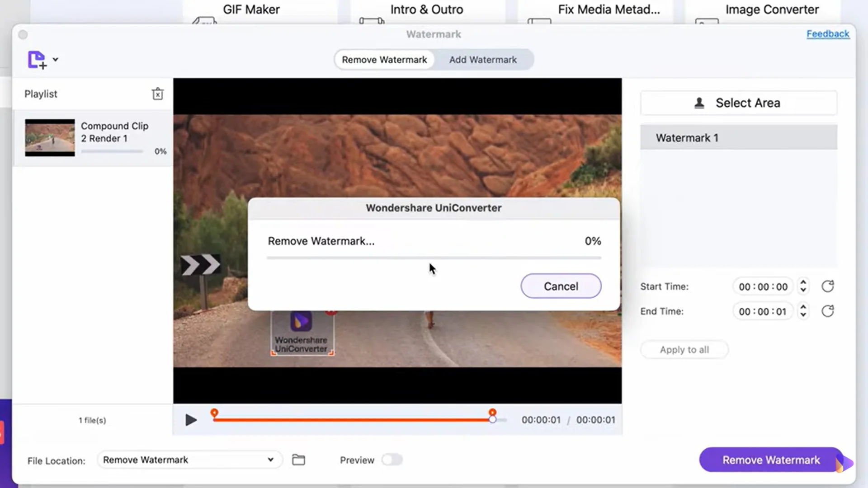
Task: Click the UniConverter logo icon
Action: (301, 322)
